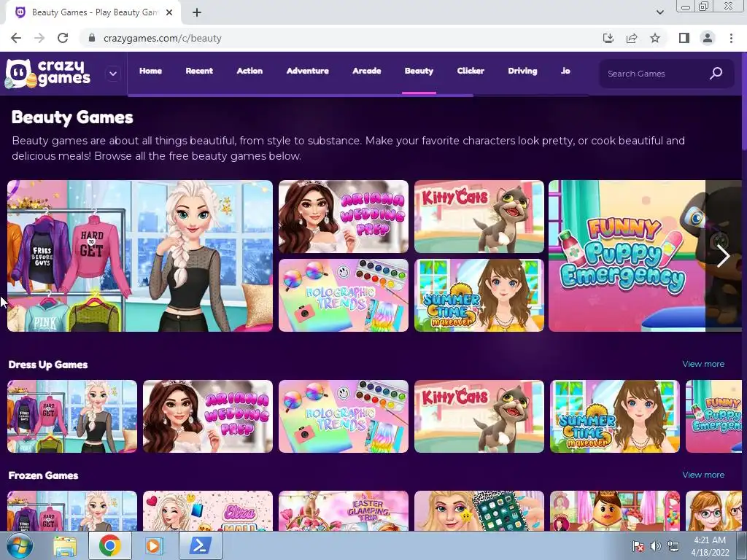Click View more for Dress Up Games
This screenshot has width=747, height=560.
tap(703, 364)
